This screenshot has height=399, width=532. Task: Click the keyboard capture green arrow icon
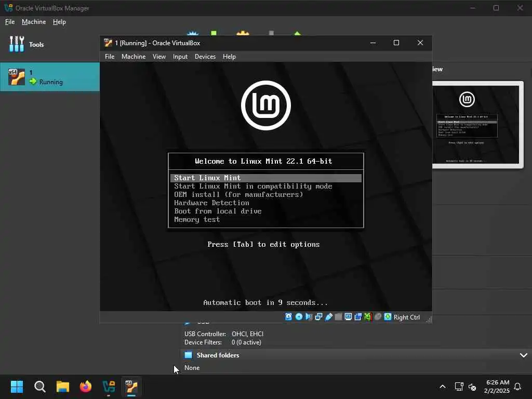pos(388,317)
